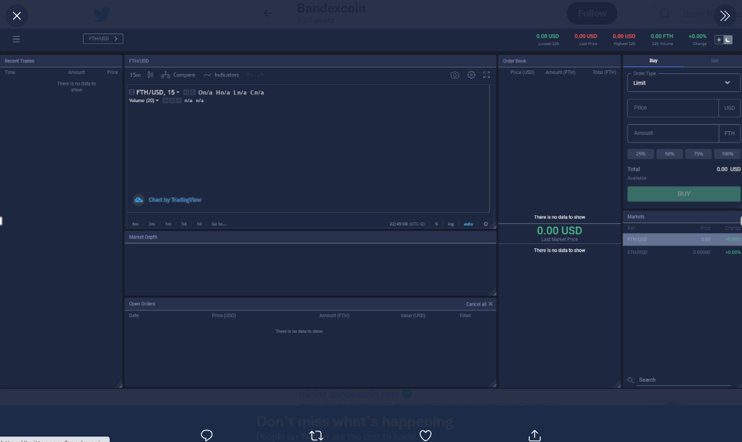Open FTH/USD, 15 legend dropdown arrow
Screen dimensions: 742x442
(x=178, y=92)
